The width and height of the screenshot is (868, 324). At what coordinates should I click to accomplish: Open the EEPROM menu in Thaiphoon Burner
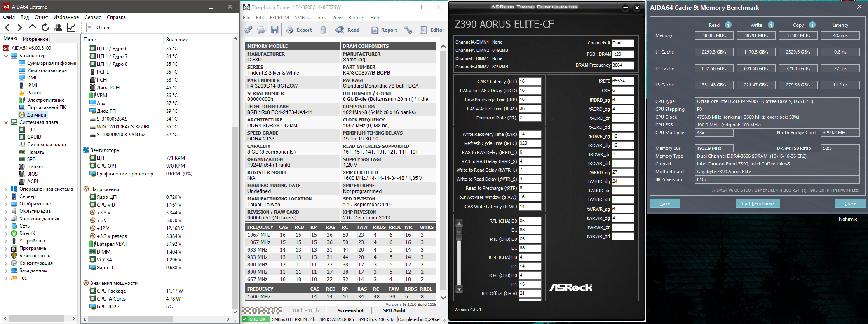(279, 18)
